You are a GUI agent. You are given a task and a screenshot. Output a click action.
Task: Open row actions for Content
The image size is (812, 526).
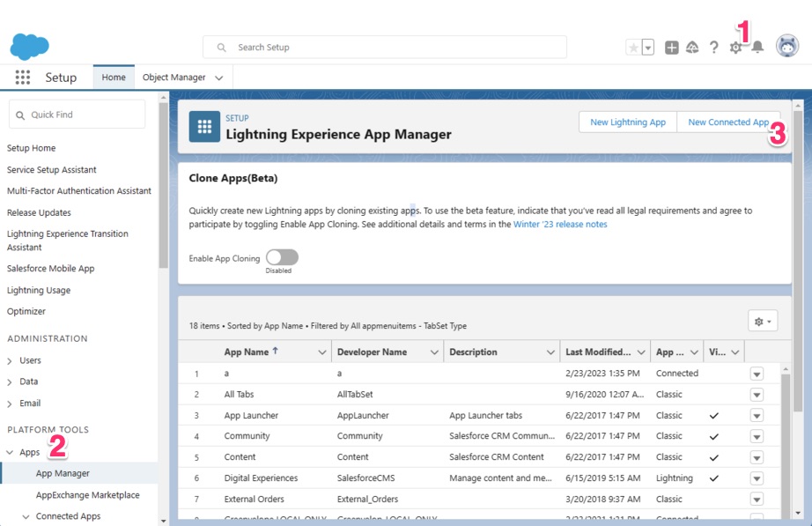(757, 457)
